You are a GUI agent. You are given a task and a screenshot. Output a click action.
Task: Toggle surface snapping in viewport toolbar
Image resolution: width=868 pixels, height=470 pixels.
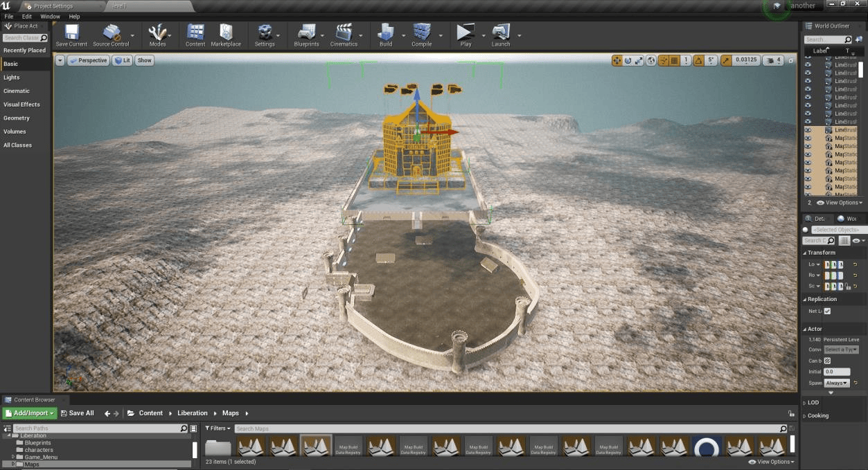664,60
